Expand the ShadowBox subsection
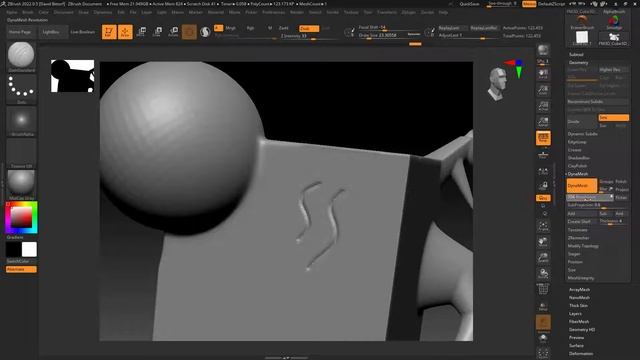 578,158
